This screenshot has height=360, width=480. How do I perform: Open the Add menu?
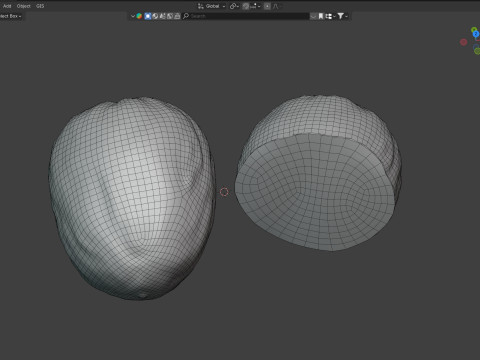[7, 6]
